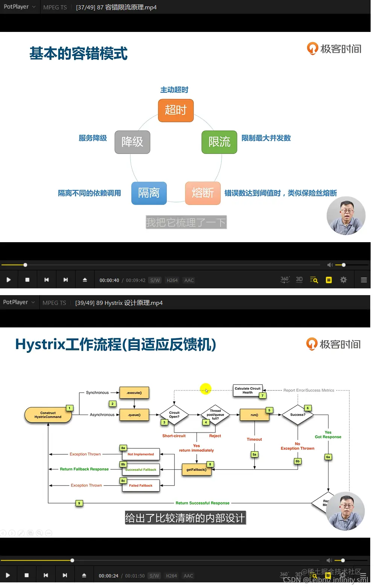Click title '[37/49] 87 容错限流原理.mp4'
Screen dimensions: 374x588
(116, 7)
